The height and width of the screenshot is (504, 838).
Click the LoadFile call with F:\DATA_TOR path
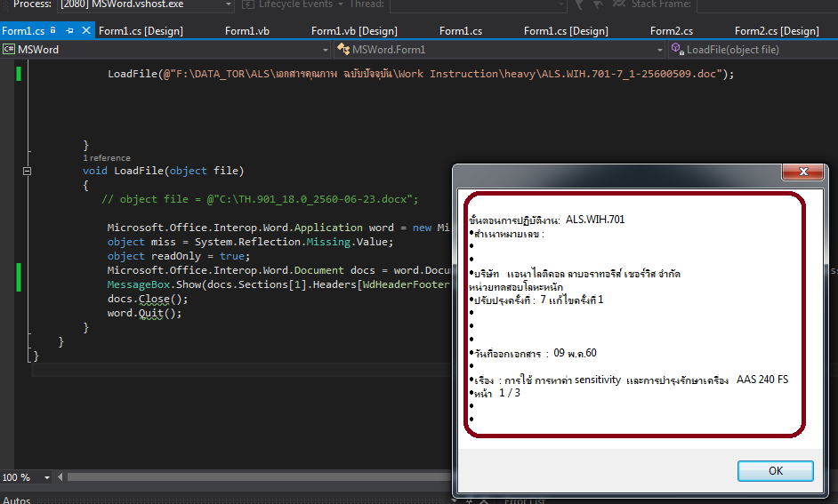coord(421,74)
